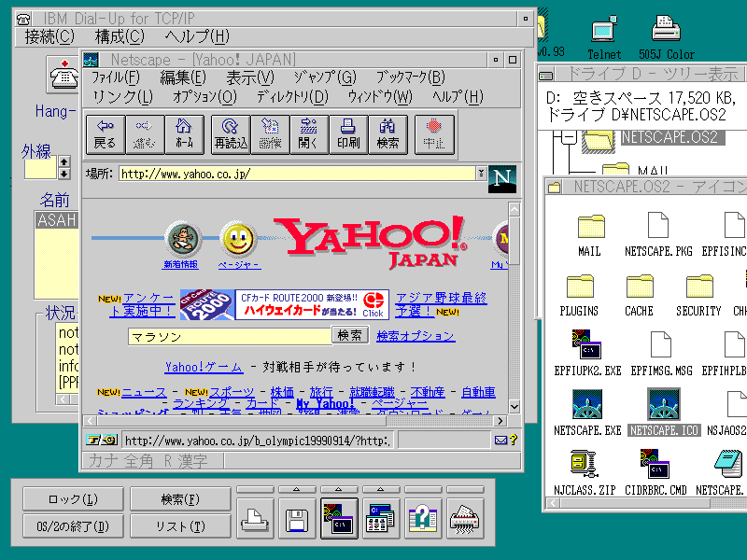Click the Netscape vertical scrollbar down arrow
747x560 pixels.
click(514, 406)
